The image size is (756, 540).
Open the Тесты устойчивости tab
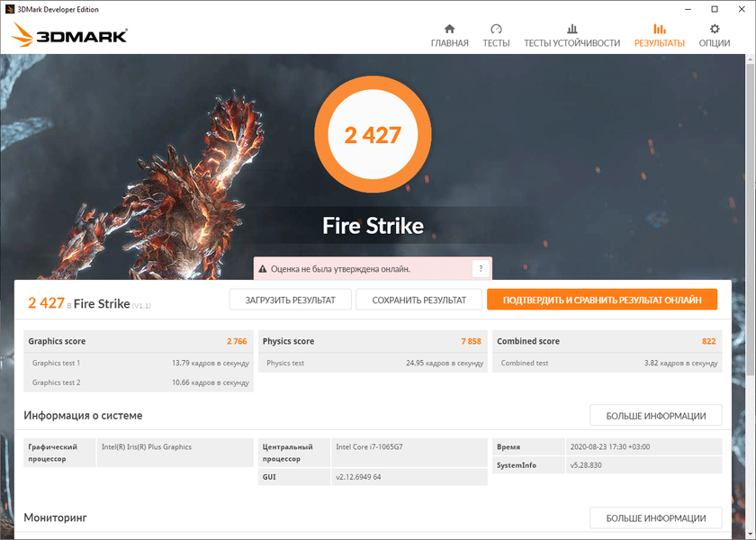click(571, 36)
